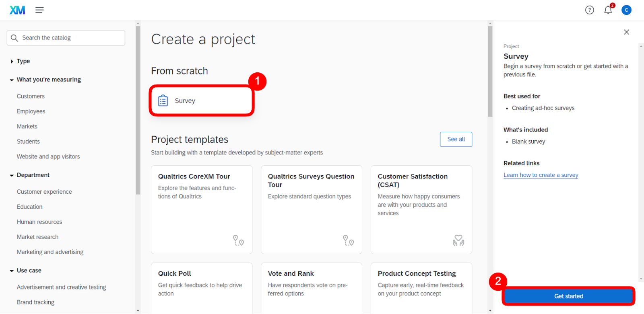
Task: Collapse the What you're measuring section
Action: [12, 80]
